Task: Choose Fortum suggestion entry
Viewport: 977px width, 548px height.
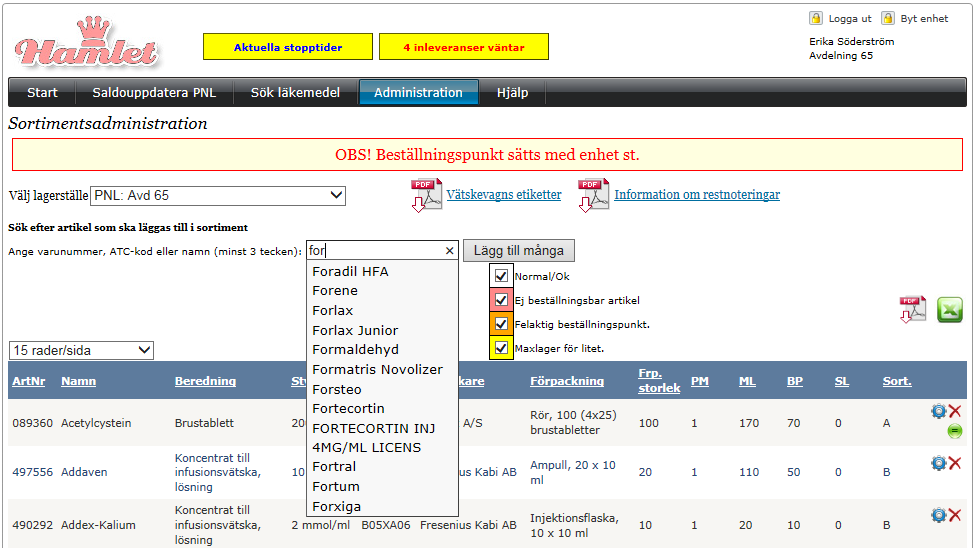Action: pyautogui.click(x=336, y=486)
